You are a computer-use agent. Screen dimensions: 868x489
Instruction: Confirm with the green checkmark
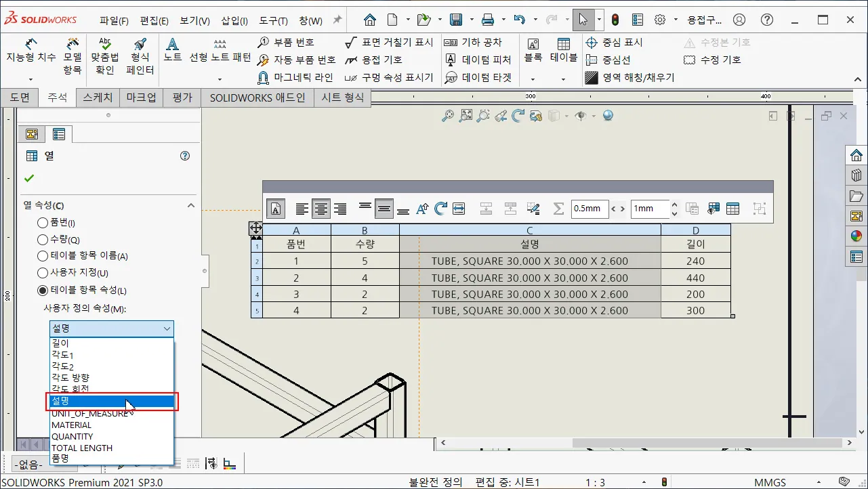tap(29, 179)
